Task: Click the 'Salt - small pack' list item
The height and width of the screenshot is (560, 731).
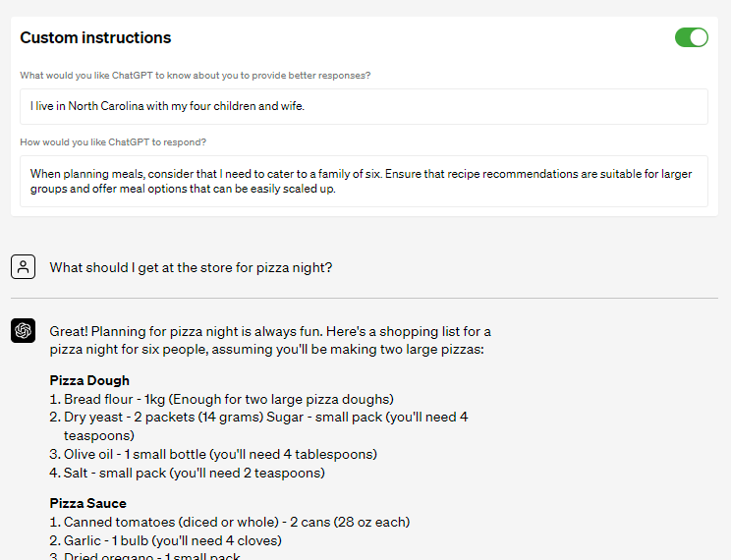Action: click(194, 473)
